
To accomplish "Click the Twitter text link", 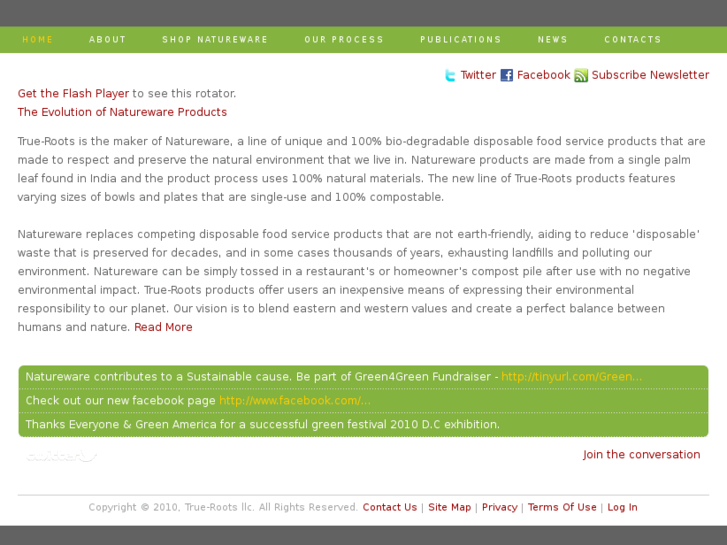I will pos(478,75).
